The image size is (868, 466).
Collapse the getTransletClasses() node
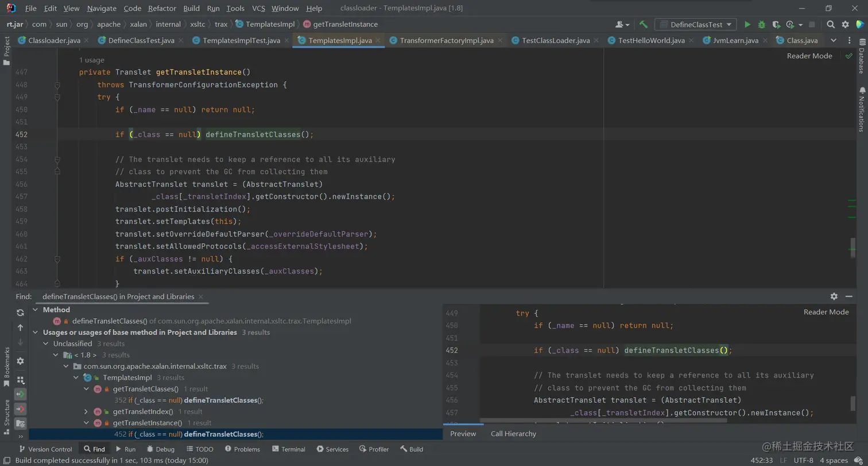(x=86, y=389)
